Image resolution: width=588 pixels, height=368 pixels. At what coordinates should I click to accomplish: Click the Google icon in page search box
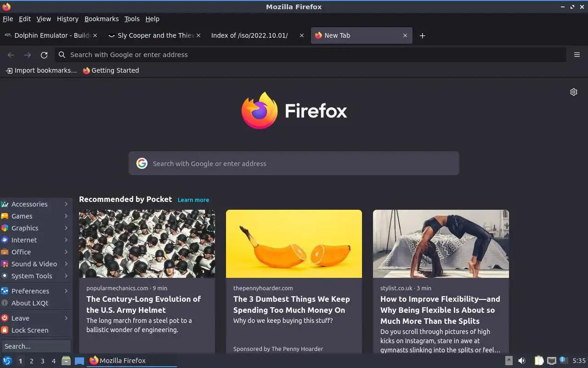click(142, 163)
